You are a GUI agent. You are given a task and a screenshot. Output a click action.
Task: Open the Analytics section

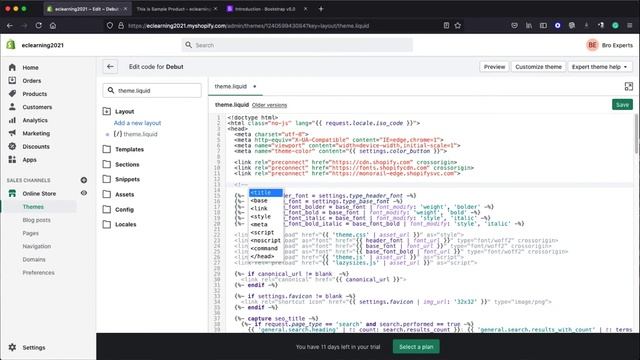coord(35,120)
